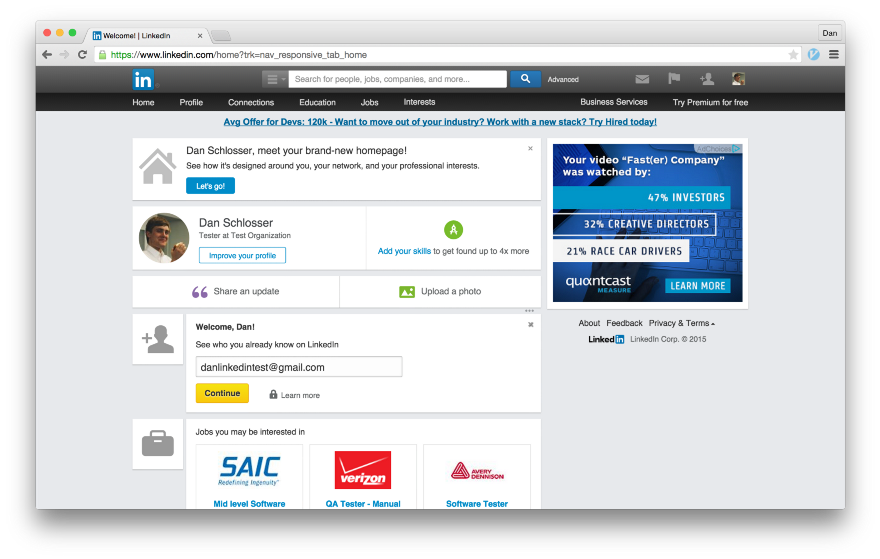Open the Jobs nav item
Viewport: 880px width, 559px height.
point(369,102)
